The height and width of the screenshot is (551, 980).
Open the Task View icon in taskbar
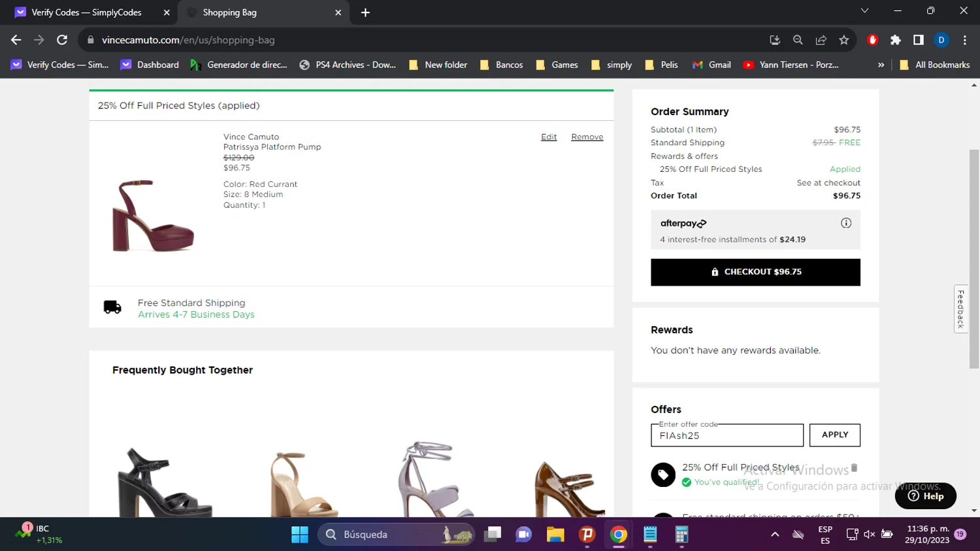(x=493, y=535)
